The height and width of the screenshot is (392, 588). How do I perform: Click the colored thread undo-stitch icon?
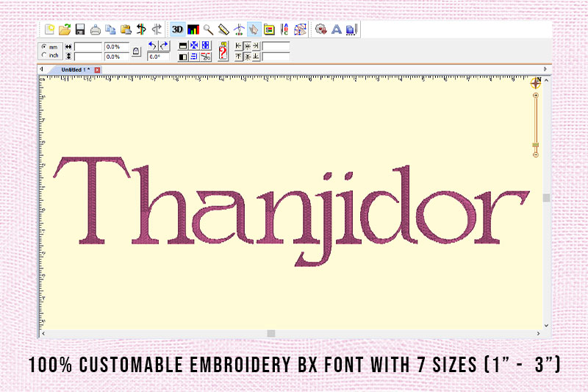tap(141, 29)
